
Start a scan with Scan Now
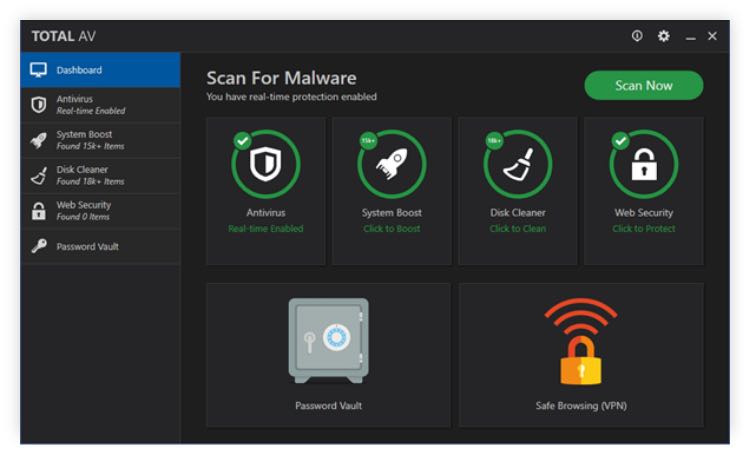pos(644,86)
